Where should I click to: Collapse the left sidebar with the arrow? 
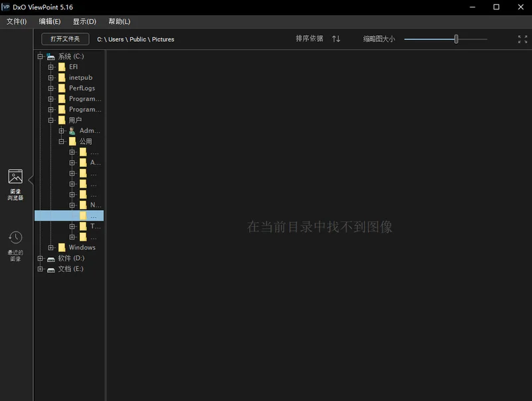point(31,180)
